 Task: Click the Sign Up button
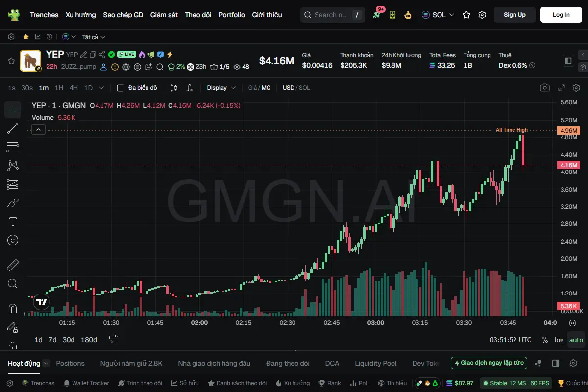pos(514,15)
